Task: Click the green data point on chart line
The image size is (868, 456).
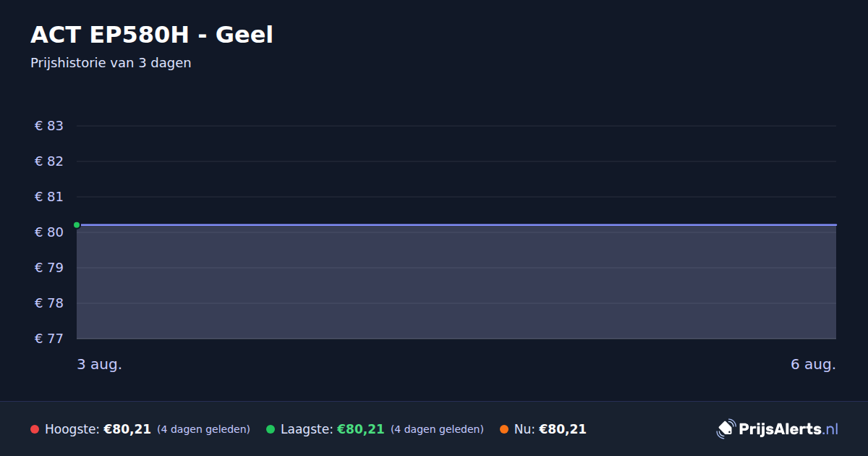Action: click(77, 225)
